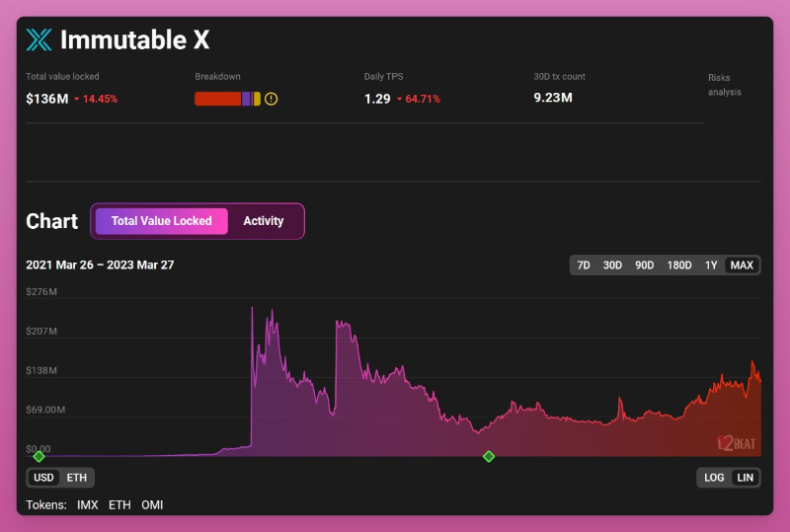This screenshot has width=790, height=532.
Task: Click the red segment of Breakdown bar
Action: tap(217, 99)
